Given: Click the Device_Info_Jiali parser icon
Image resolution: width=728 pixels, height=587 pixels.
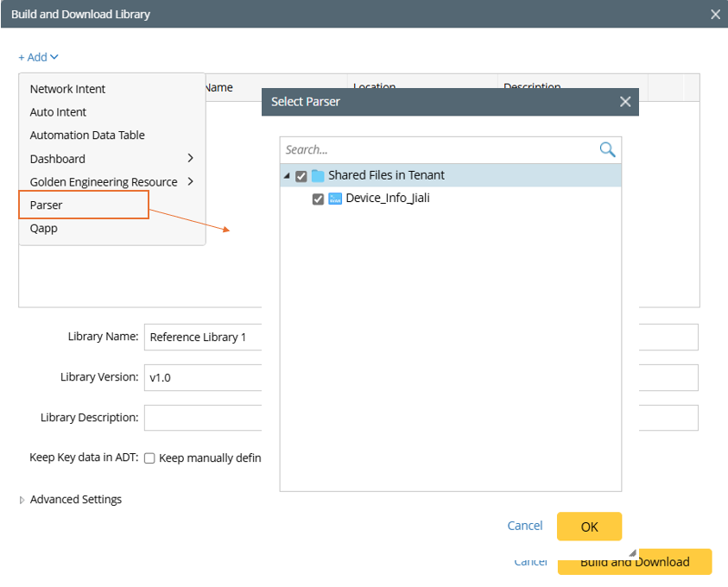Looking at the screenshot, I should coord(335,199).
